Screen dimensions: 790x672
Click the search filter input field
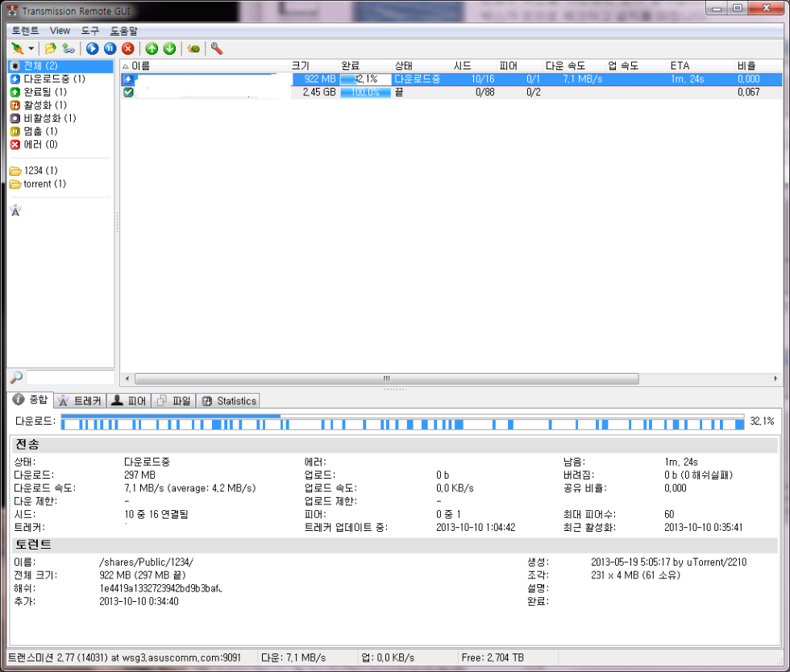point(69,377)
